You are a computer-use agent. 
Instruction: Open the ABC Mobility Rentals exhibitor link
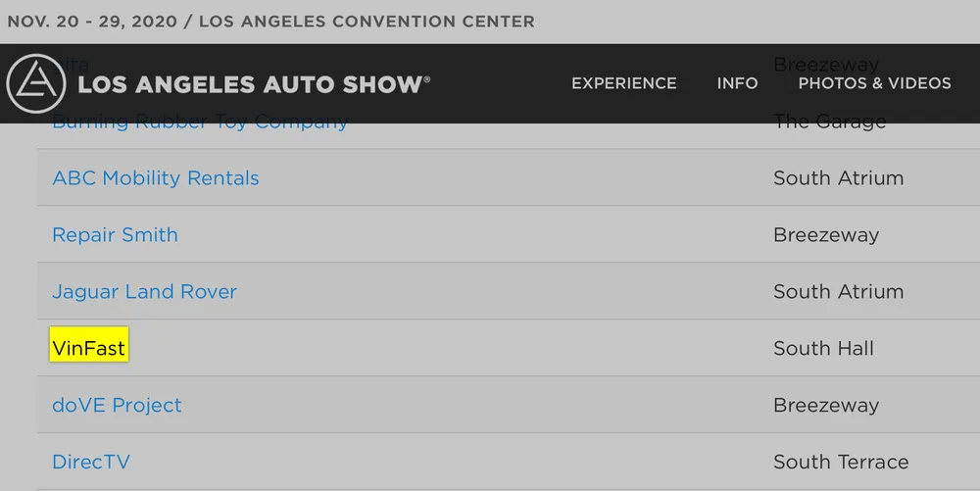[156, 178]
